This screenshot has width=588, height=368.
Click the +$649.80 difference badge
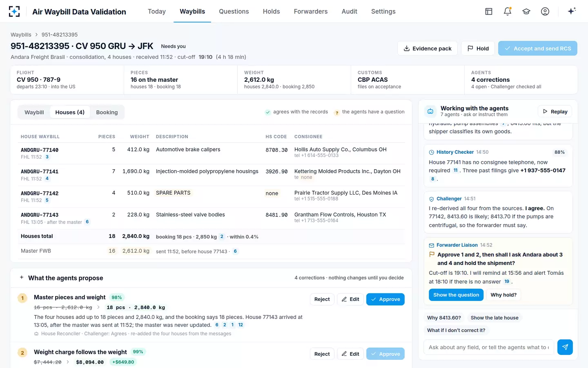pos(123,362)
